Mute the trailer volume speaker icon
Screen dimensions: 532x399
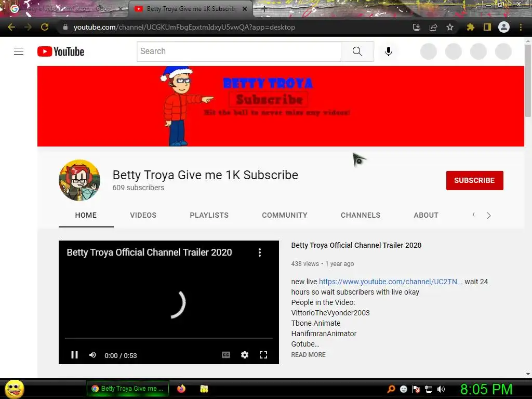(92, 355)
